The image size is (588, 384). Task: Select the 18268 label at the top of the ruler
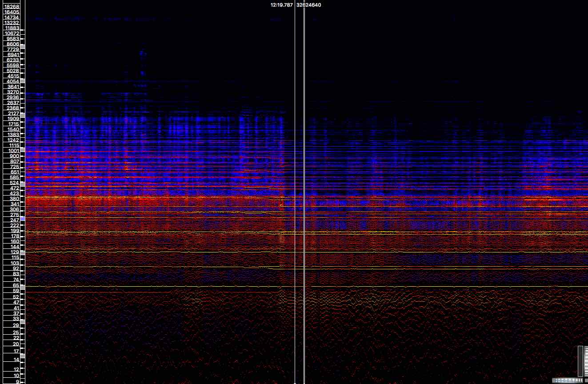click(x=11, y=7)
